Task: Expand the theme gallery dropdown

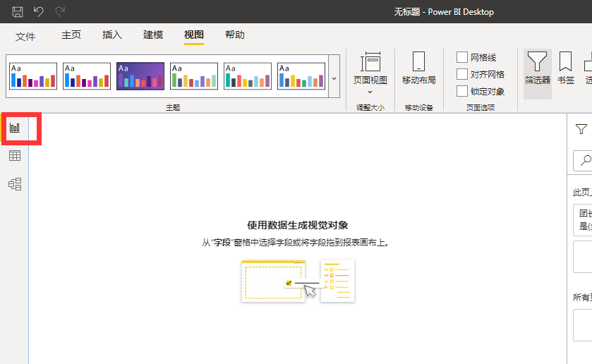Action: [x=334, y=77]
